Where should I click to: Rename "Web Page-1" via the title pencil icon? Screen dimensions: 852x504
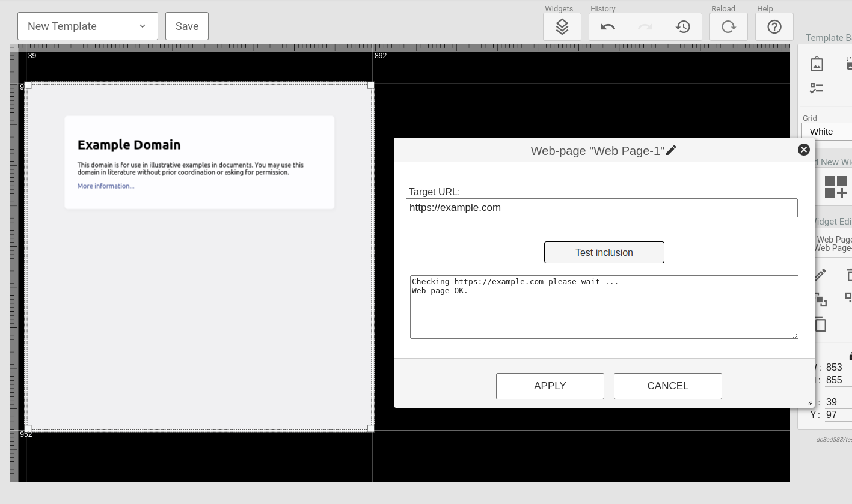pos(671,150)
